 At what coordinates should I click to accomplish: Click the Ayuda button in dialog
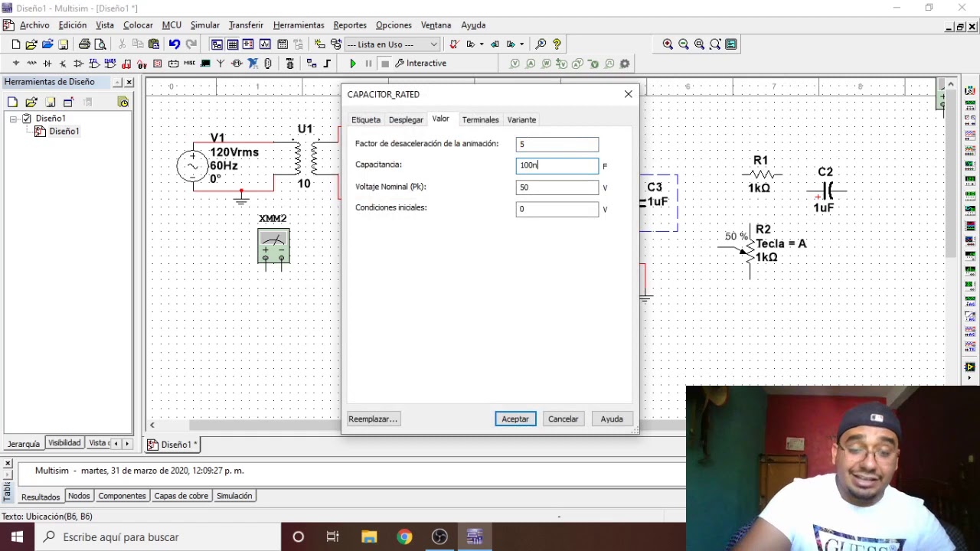[x=612, y=419]
